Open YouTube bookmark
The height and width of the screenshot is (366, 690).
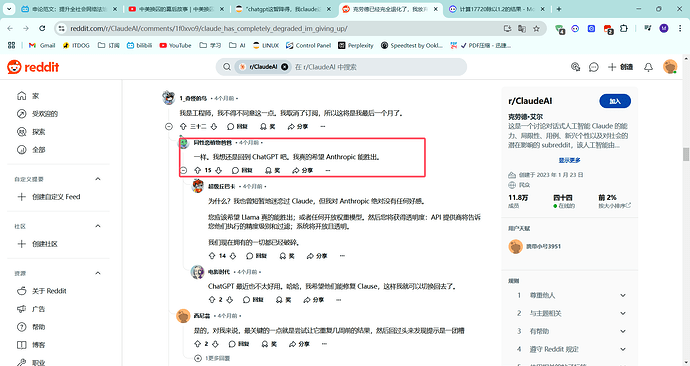pyautogui.click(x=175, y=45)
